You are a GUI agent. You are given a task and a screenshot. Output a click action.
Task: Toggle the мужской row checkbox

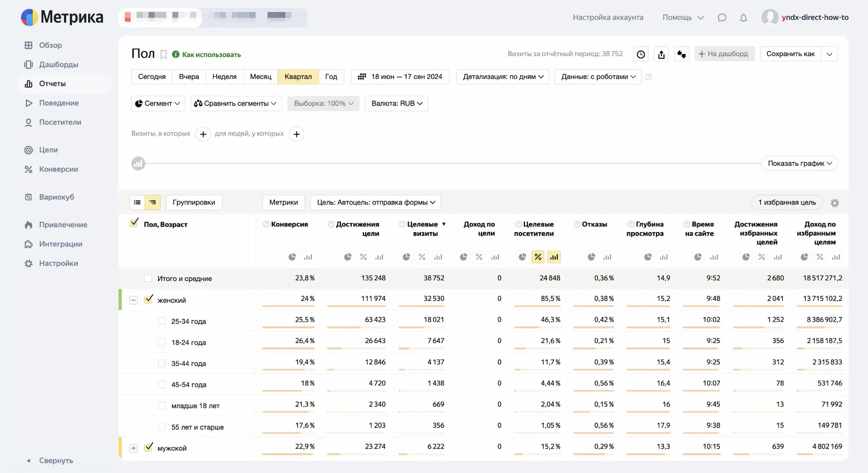click(149, 448)
